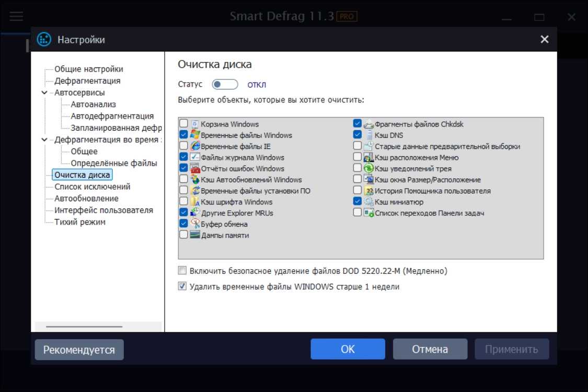
Task: Click the Другие Explorer MRUs icon
Action: [x=194, y=213]
